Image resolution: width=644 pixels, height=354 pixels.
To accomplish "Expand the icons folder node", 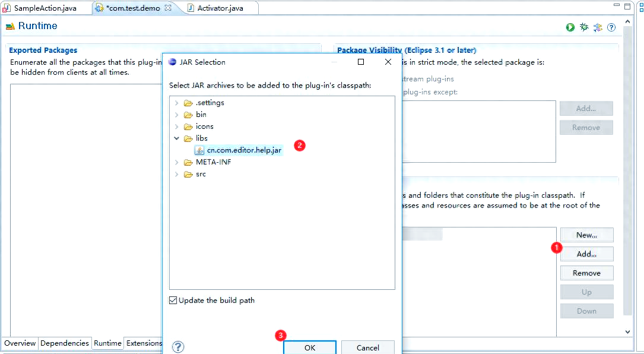I will (177, 127).
